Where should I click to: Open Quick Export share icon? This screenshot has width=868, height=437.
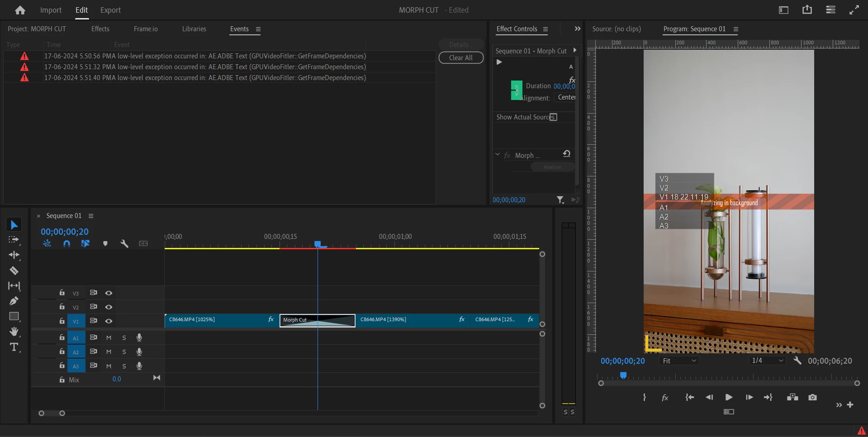807,9
